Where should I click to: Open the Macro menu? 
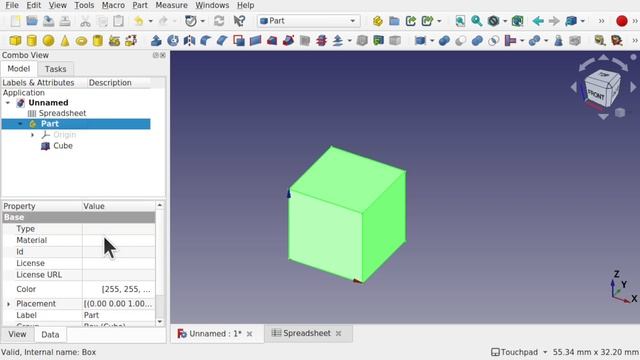pos(113,5)
